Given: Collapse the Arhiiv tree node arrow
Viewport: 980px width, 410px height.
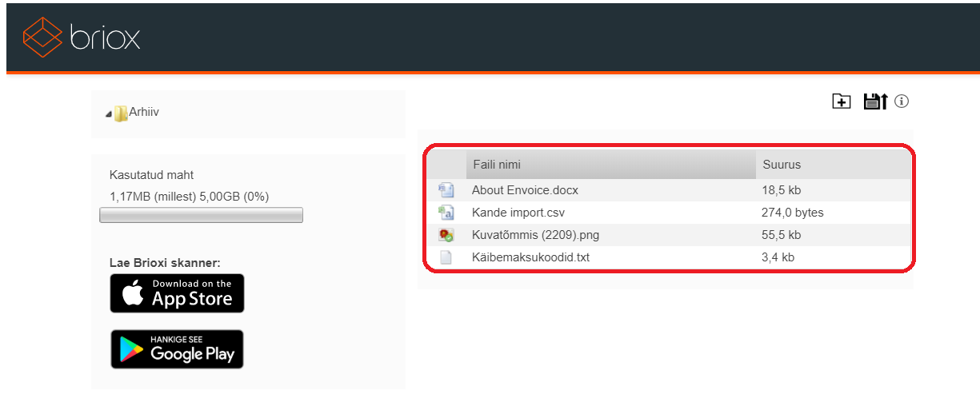Looking at the screenshot, I should coord(108,115).
